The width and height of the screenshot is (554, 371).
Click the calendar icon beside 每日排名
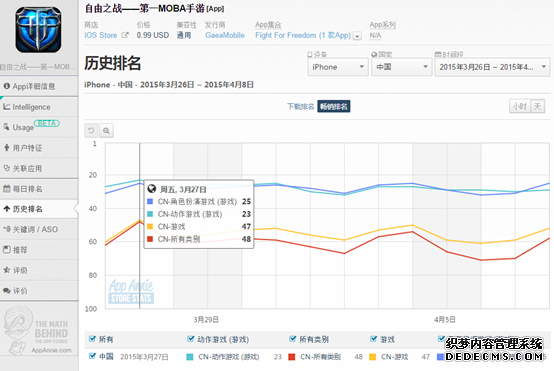point(6,188)
